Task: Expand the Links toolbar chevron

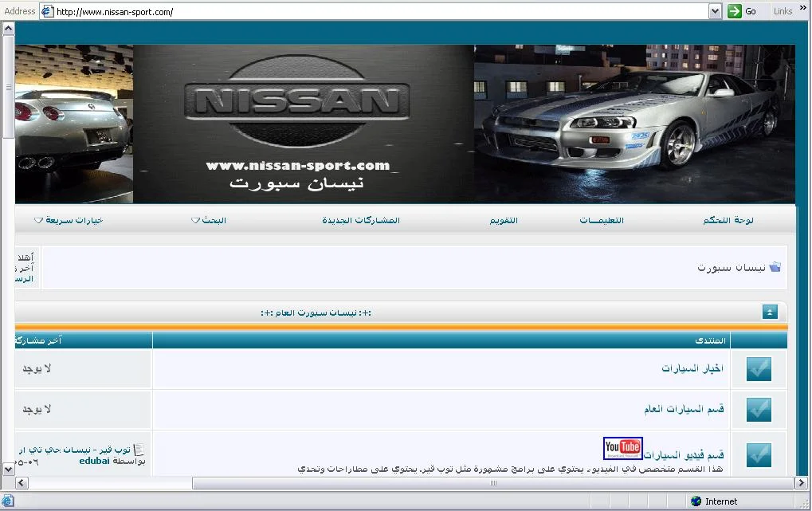Action: (x=802, y=7)
